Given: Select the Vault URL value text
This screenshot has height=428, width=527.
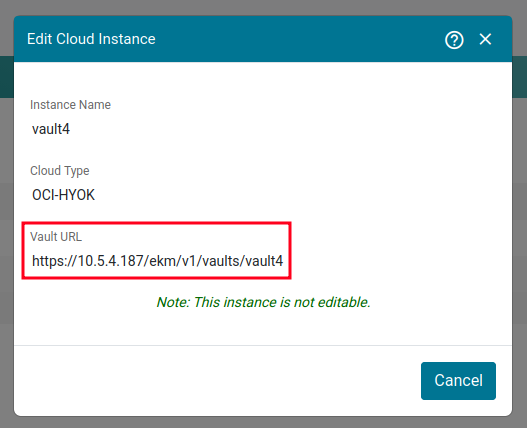Looking at the screenshot, I should point(157,261).
